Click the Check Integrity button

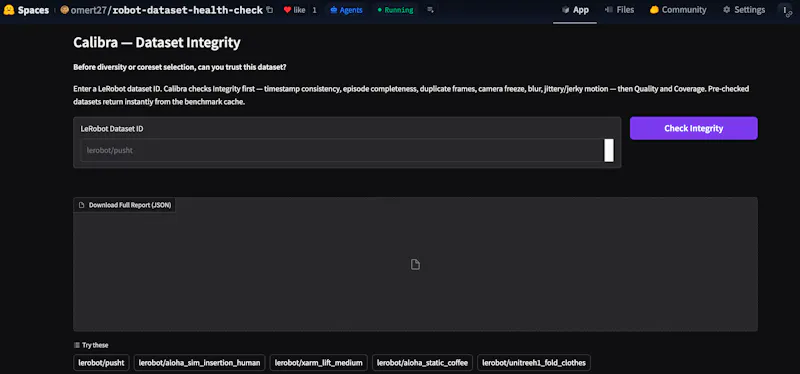point(693,128)
